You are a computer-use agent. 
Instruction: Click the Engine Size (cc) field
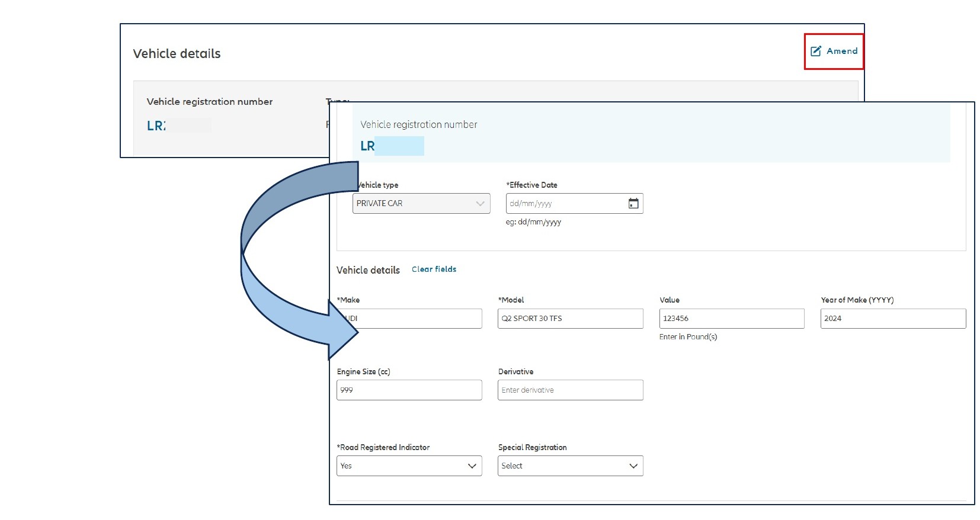pos(409,390)
